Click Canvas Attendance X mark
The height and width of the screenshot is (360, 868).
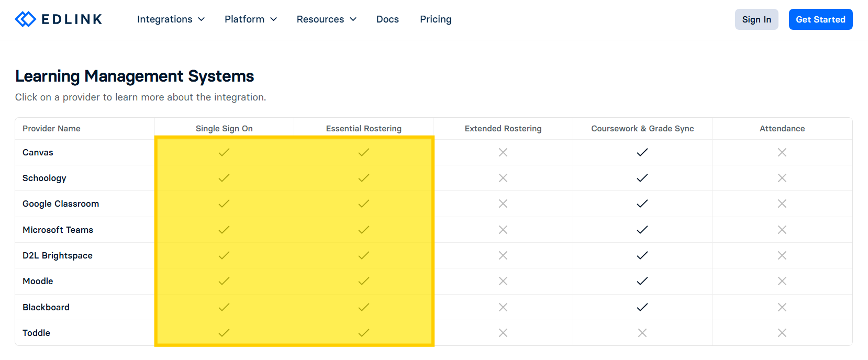coord(782,152)
